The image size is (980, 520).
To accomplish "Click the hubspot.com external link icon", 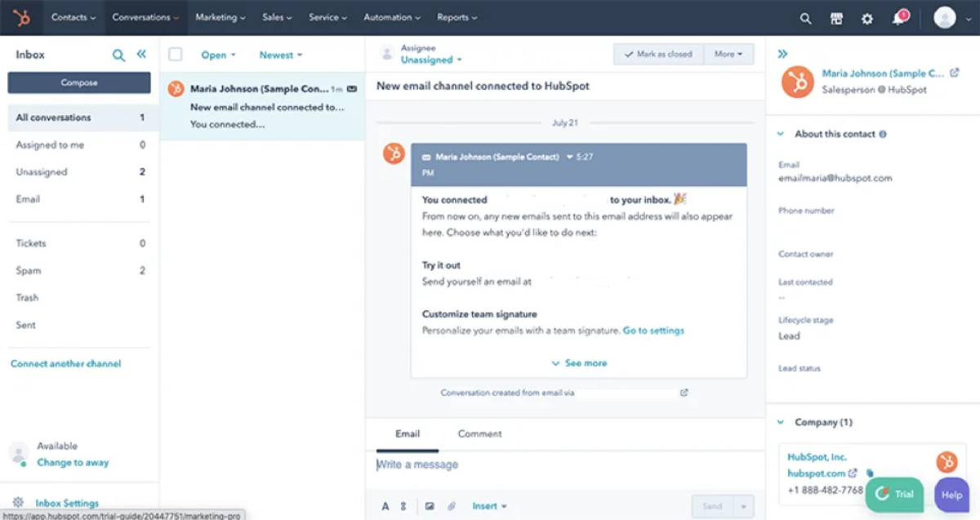I will [853, 473].
